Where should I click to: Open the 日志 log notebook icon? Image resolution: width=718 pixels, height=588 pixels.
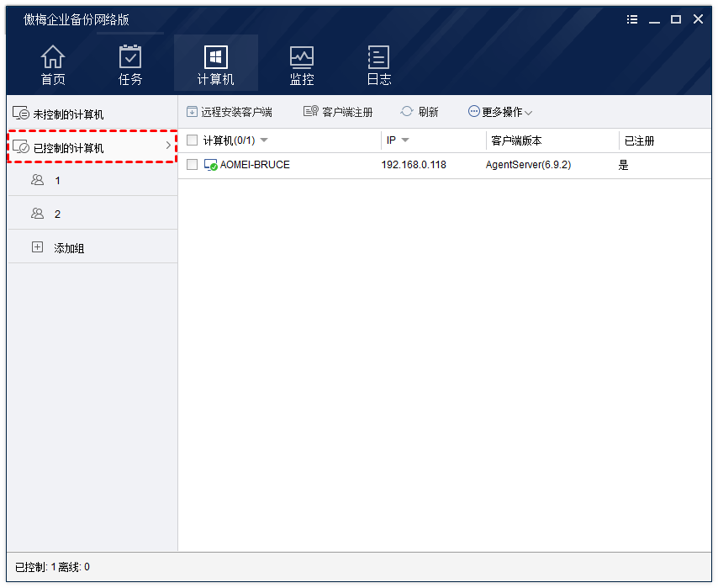(378, 57)
